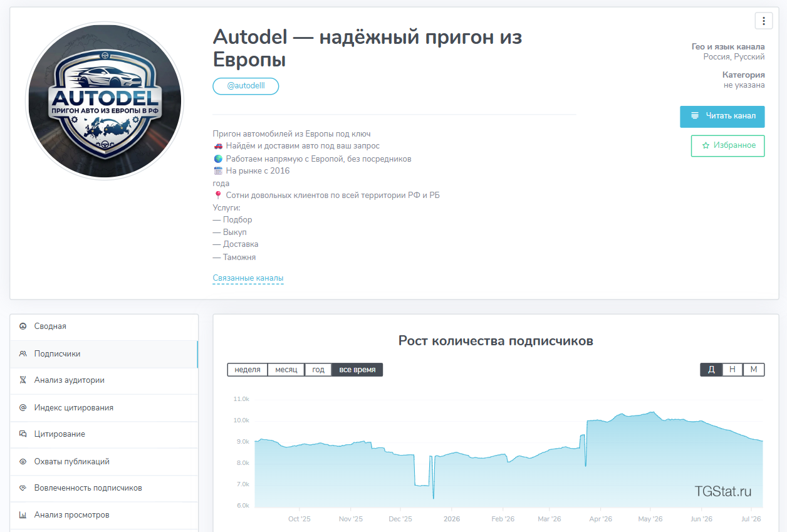Set chart granularity to Н (weeks)

point(732,370)
